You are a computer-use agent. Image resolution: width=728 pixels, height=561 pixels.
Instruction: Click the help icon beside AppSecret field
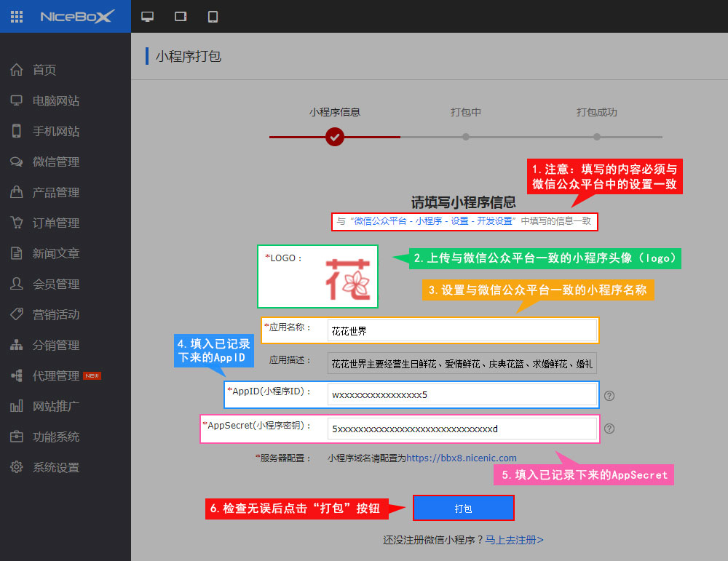coord(610,429)
